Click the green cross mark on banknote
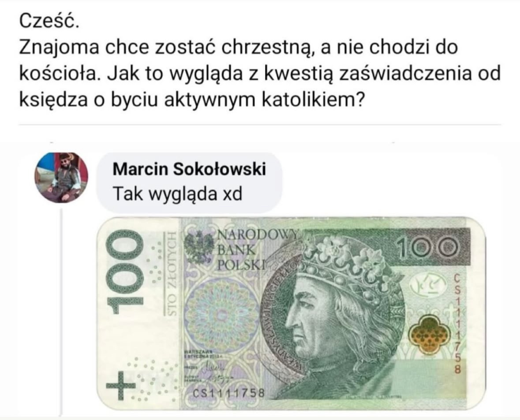This screenshot has width=520, height=420. (120, 385)
